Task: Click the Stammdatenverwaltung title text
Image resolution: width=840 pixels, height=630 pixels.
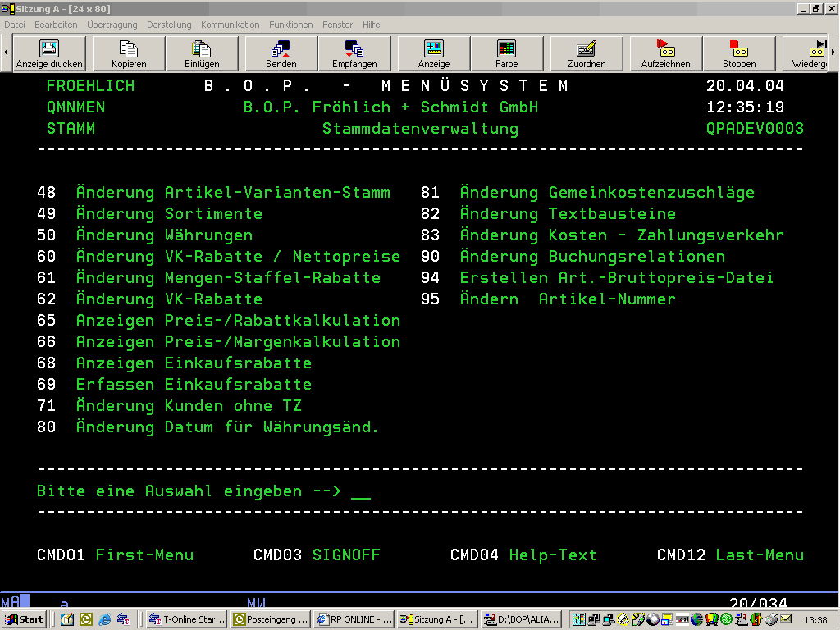Action: pyautogui.click(x=421, y=129)
